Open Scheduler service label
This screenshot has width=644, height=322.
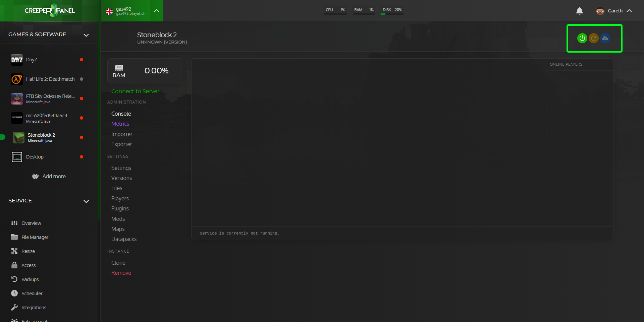[32, 294]
